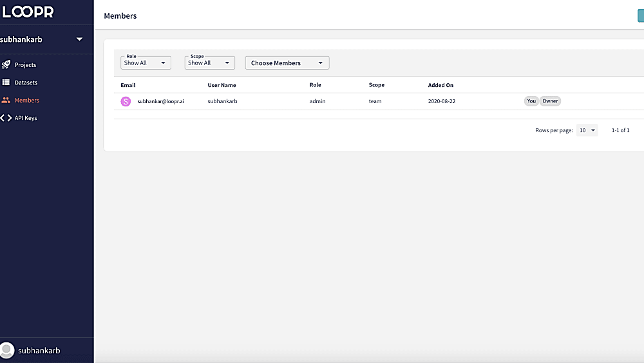Click the pink S avatar

[126, 101]
